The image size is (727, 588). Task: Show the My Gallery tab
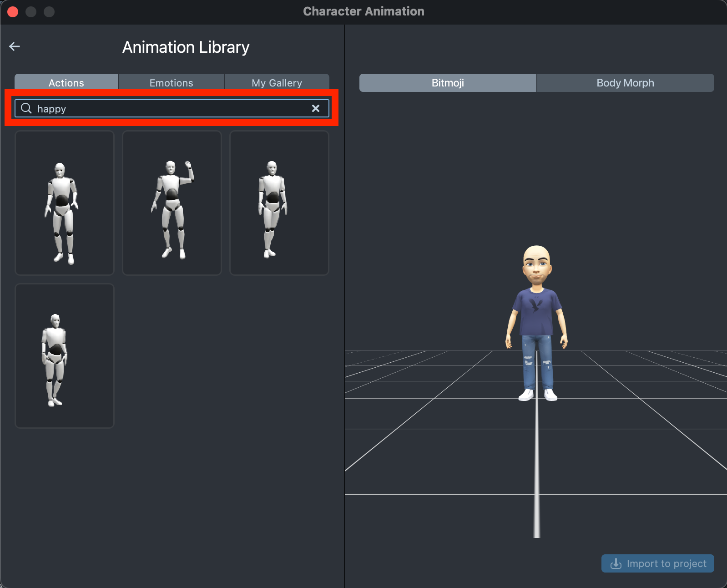coord(277,82)
